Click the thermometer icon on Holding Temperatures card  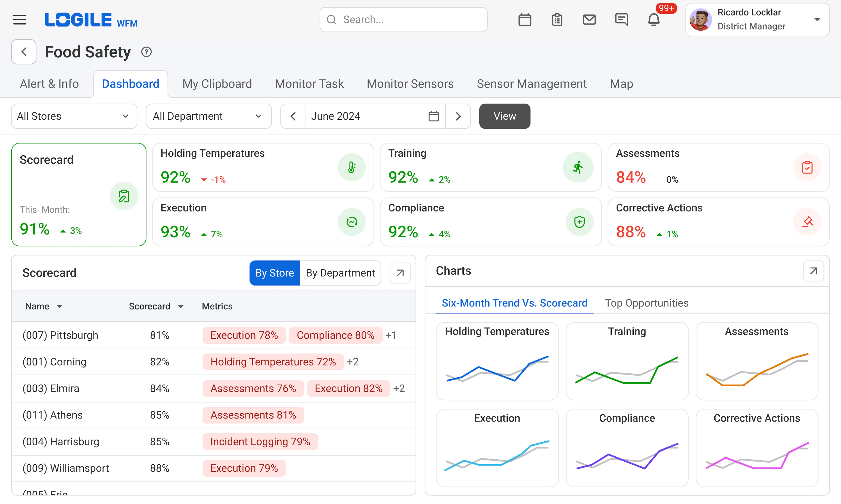[352, 167]
